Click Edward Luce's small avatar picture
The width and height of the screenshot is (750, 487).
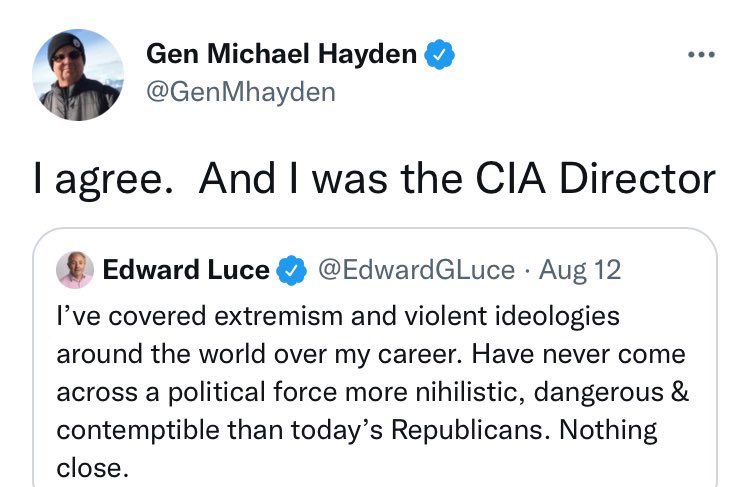76,270
